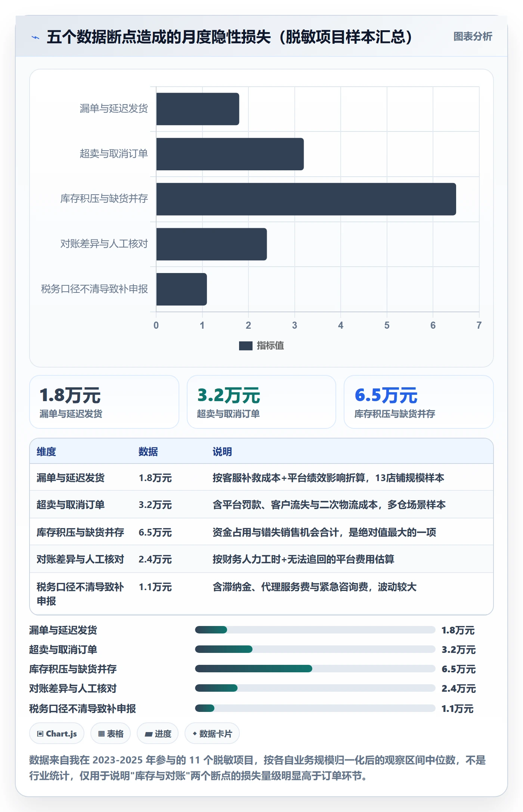Click the 超卖与取消订单 y-axis label
The image size is (523, 812).
pyautogui.click(x=114, y=154)
